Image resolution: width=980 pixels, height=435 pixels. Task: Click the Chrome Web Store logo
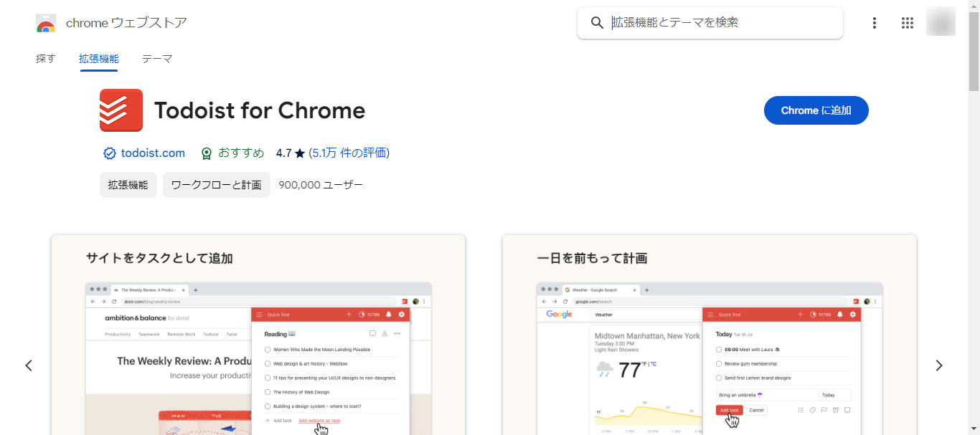point(46,22)
